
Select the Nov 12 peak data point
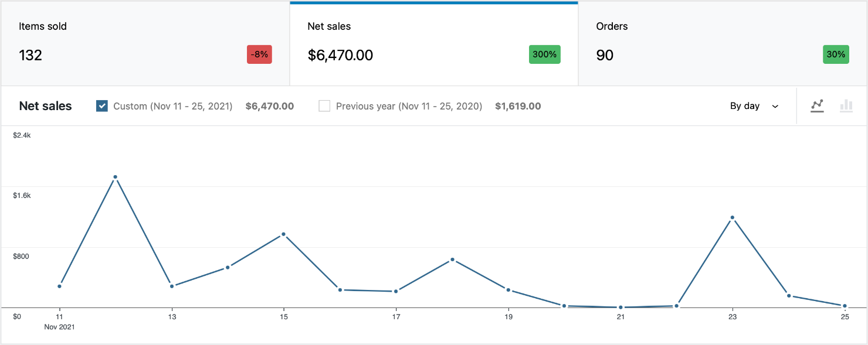[x=115, y=176]
